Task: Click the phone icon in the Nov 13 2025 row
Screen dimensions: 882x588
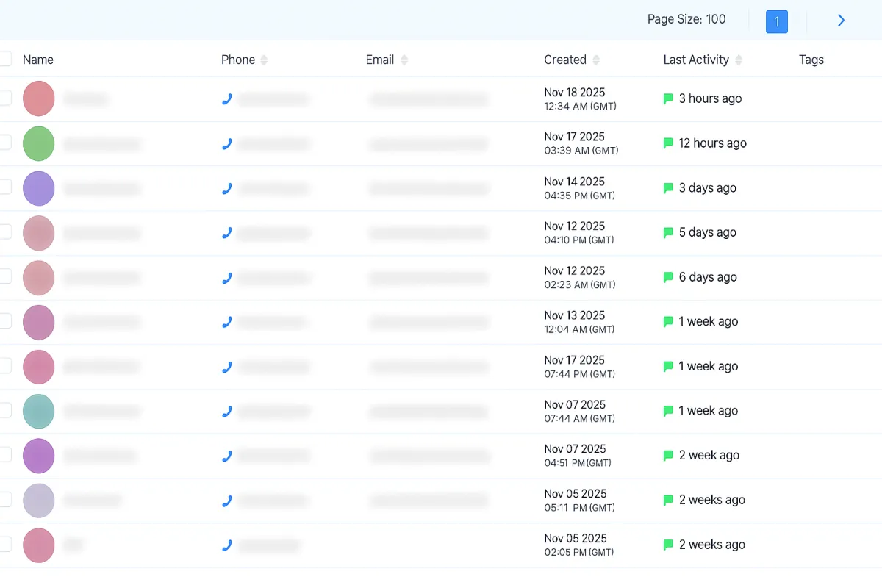Action: [227, 322]
